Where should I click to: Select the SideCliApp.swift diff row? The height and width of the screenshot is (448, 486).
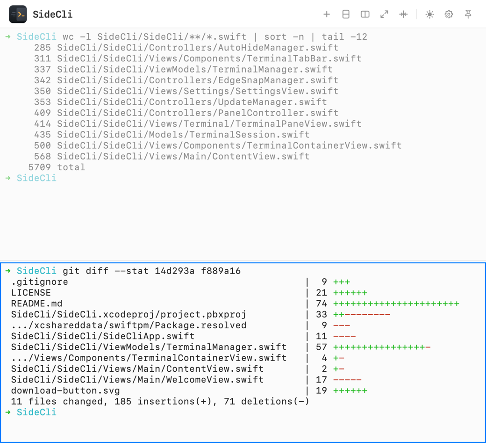pos(183,336)
